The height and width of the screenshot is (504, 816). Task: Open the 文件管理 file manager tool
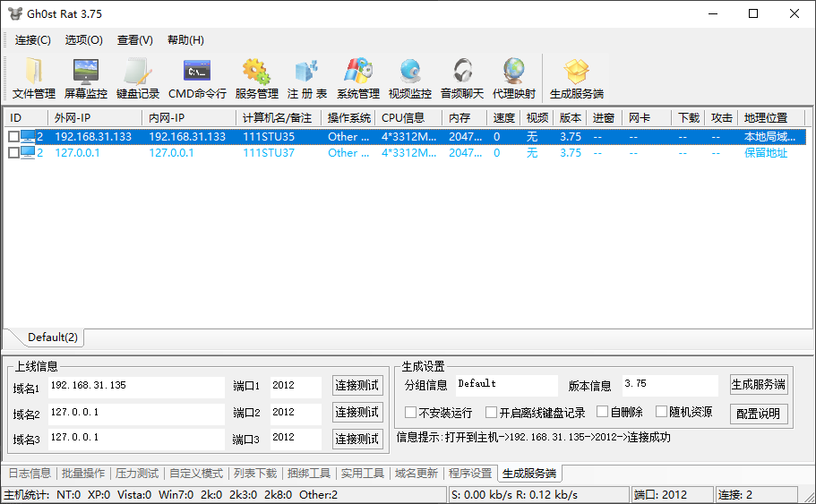(x=34, y=79)
